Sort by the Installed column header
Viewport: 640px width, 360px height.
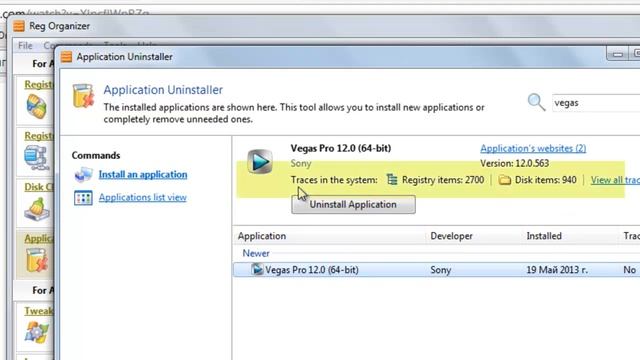coord(544,236)
